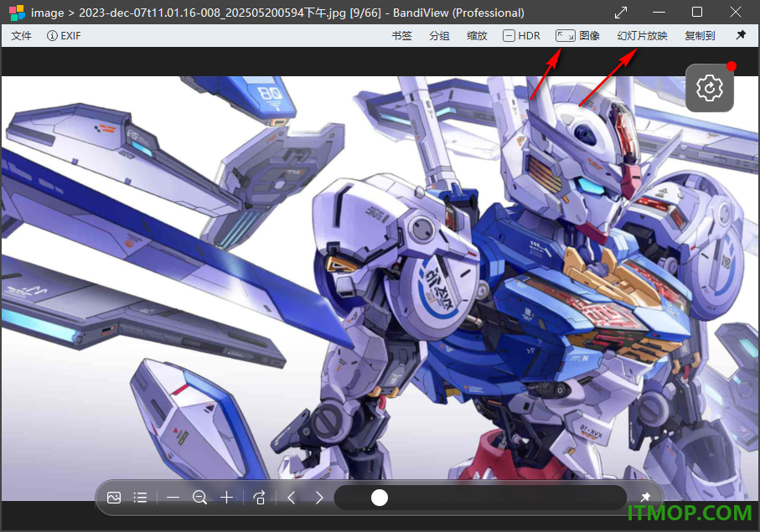
Task: Rotate the image with the rotate icon
Action: point(259,498)
